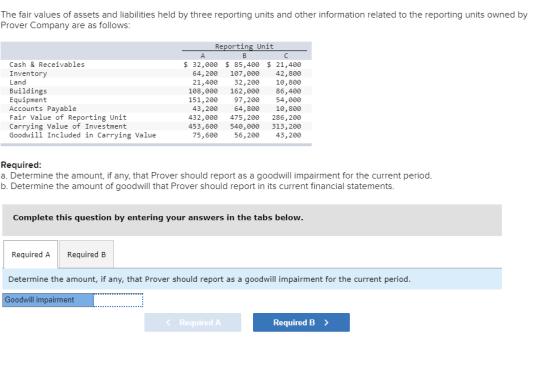This screenshot has width=560, height=377.
Task: Click the 475,200 fair value for unit B
Action: point(245,117)
